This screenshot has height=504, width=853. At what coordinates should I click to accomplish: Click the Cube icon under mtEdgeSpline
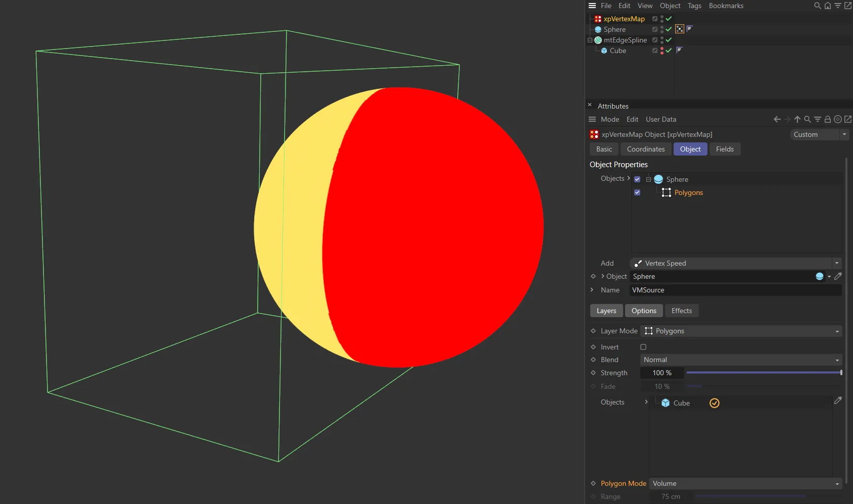click(x=605, y=51)
